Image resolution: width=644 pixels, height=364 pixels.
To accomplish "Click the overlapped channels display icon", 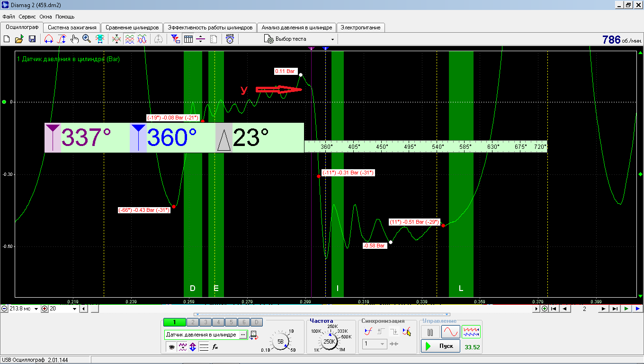I will 116,39.
